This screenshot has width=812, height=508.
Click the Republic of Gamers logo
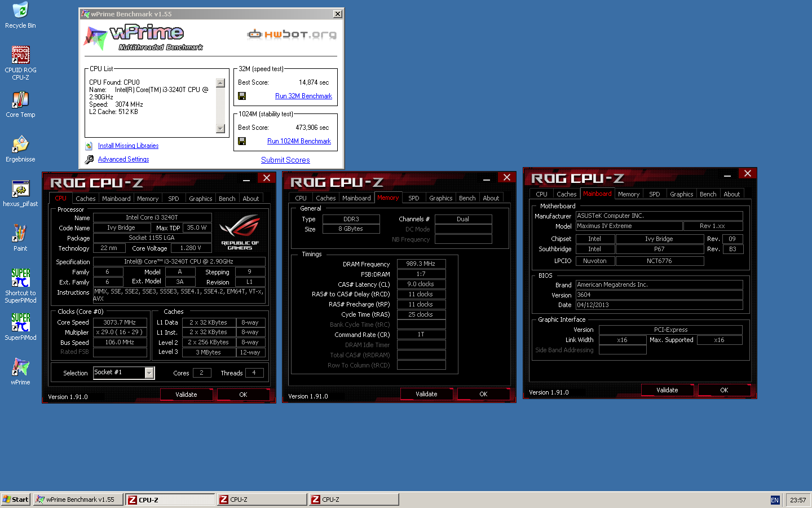point(240,232)
